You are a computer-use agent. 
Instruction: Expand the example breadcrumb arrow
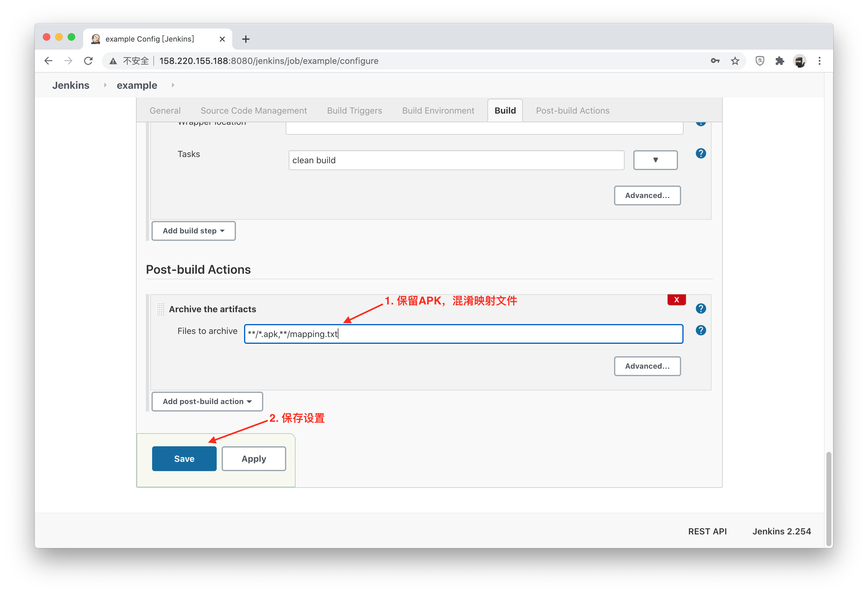[x=173, y=85]
